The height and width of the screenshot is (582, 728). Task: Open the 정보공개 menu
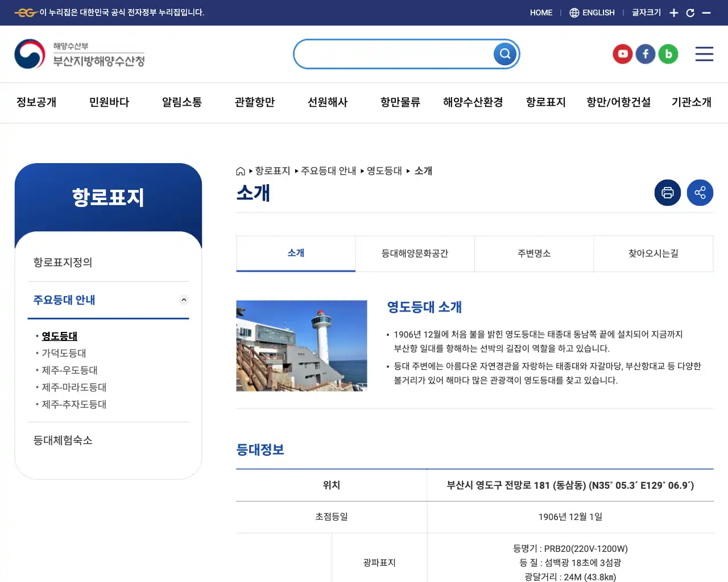[36, 102]
